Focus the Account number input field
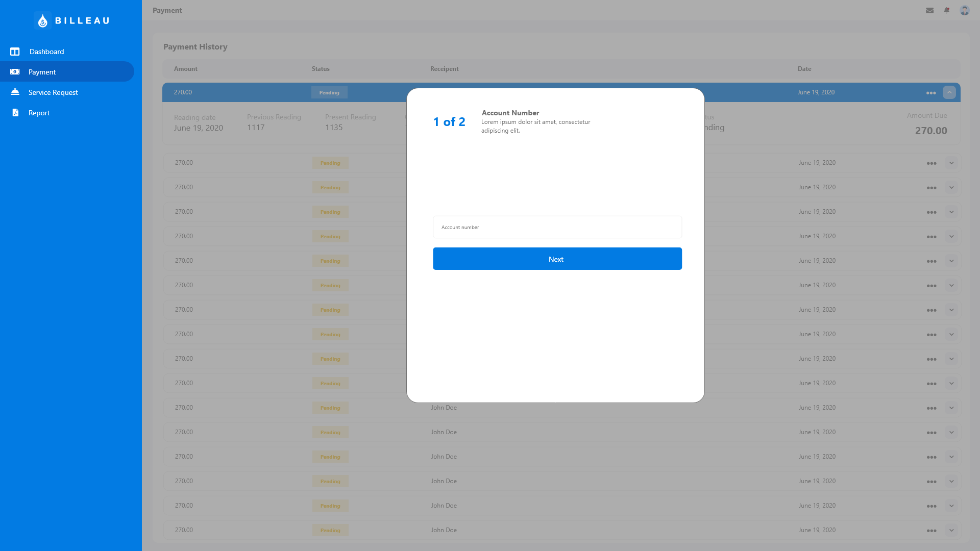 (x=557, y=227)
